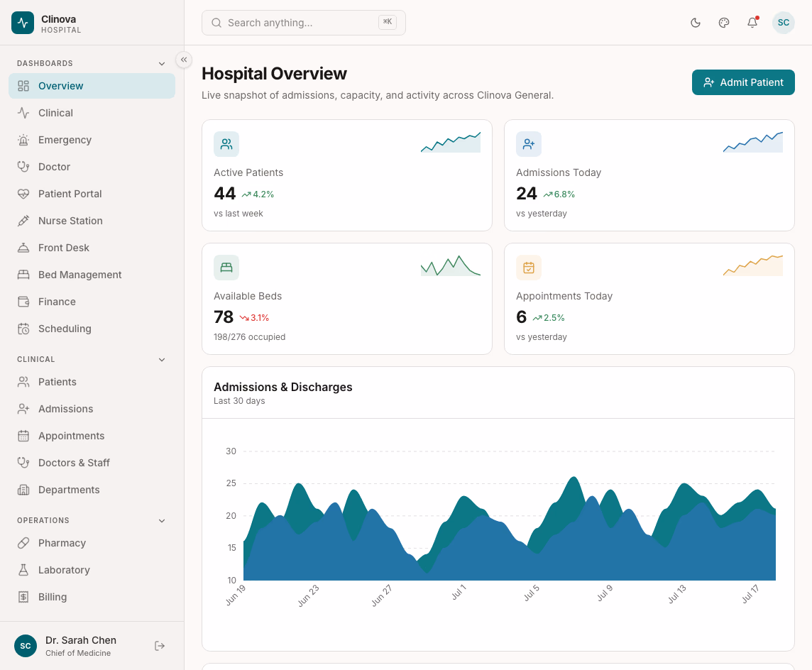Toggle dark mode with the moon icon
The height and width of the screenshot is (670, 812).
696,23
